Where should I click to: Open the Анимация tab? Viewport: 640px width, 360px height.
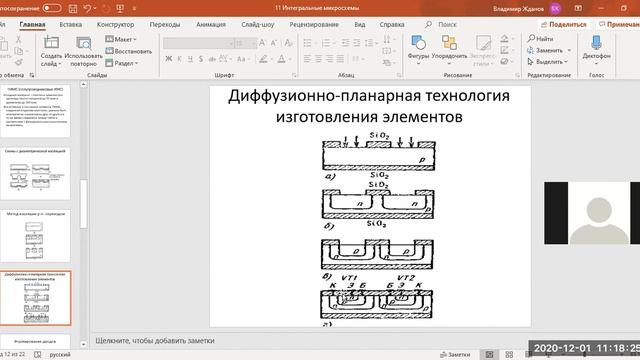(x=211, y=24)
